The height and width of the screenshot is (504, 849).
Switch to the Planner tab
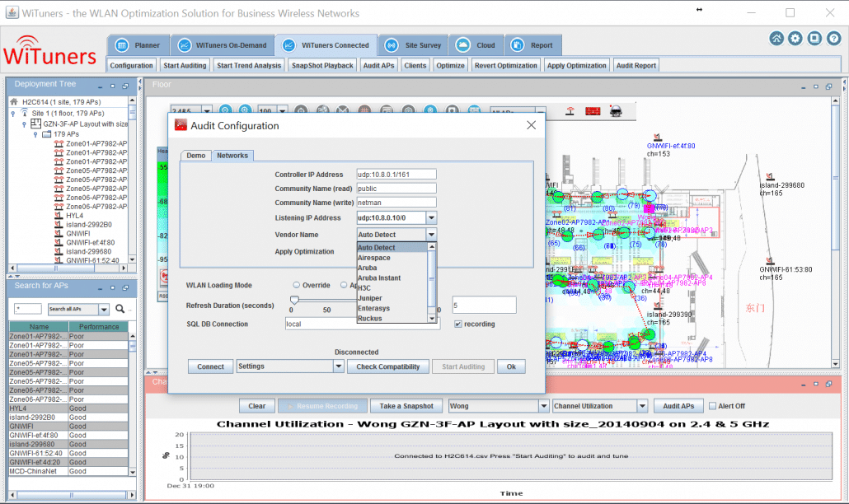point(139,45)
